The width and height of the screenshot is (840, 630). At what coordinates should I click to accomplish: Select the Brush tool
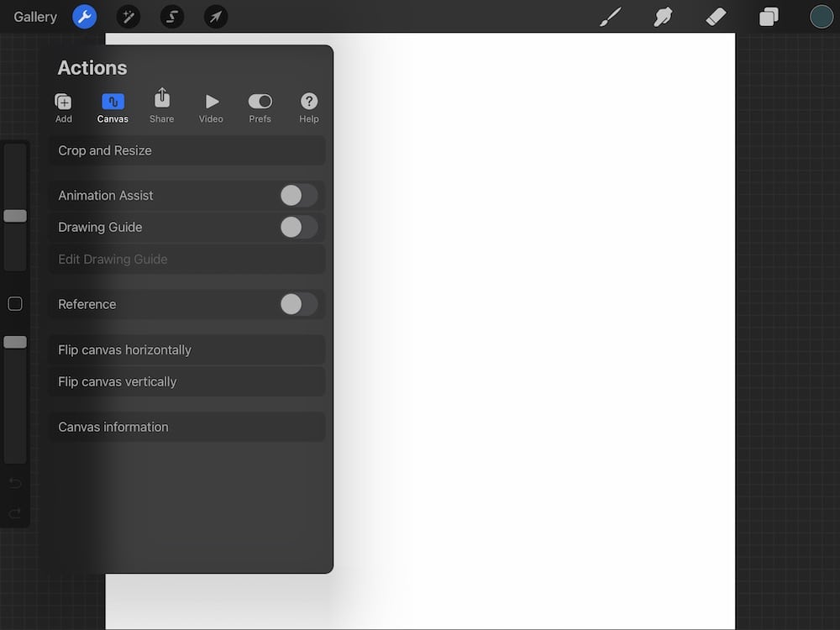coord(609,16)
